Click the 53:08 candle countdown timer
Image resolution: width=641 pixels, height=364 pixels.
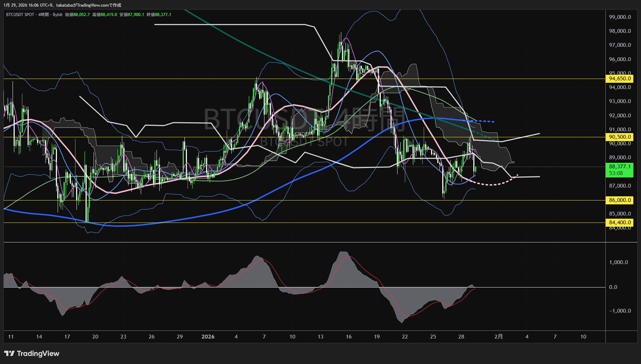[x=616, y=173]
